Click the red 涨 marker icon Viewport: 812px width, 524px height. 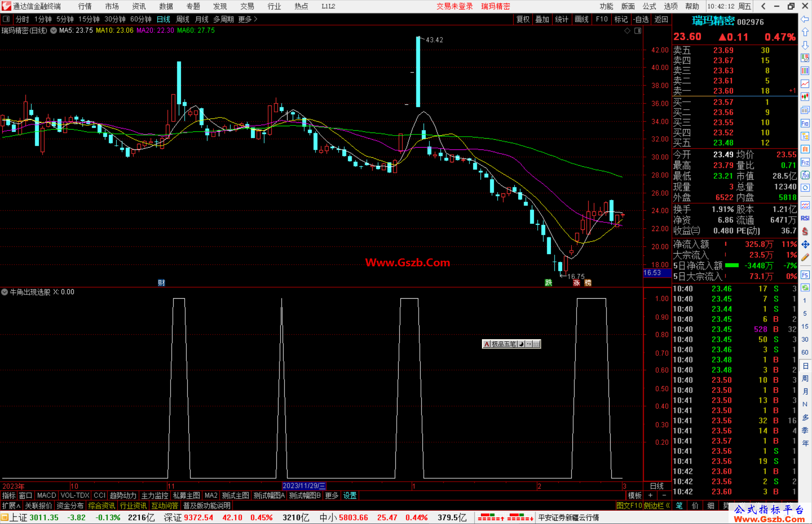(576, 283)
